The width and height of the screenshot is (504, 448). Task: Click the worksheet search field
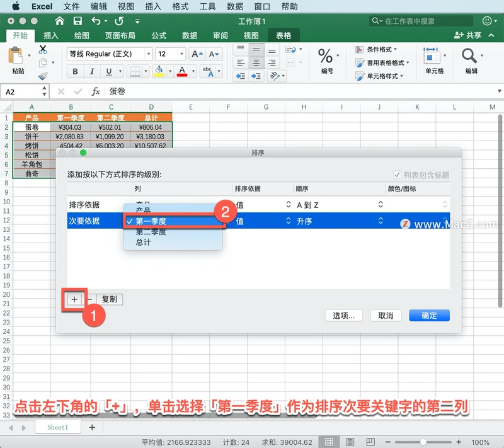point(421,21)
